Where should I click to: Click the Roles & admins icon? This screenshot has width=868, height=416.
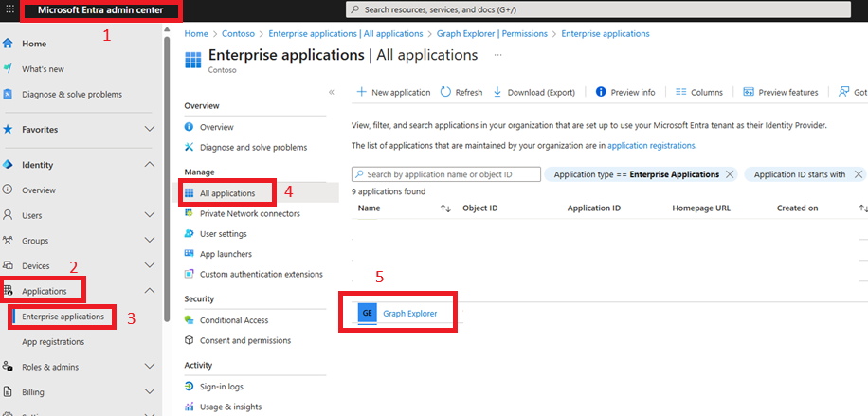click(x=8, y=367)
